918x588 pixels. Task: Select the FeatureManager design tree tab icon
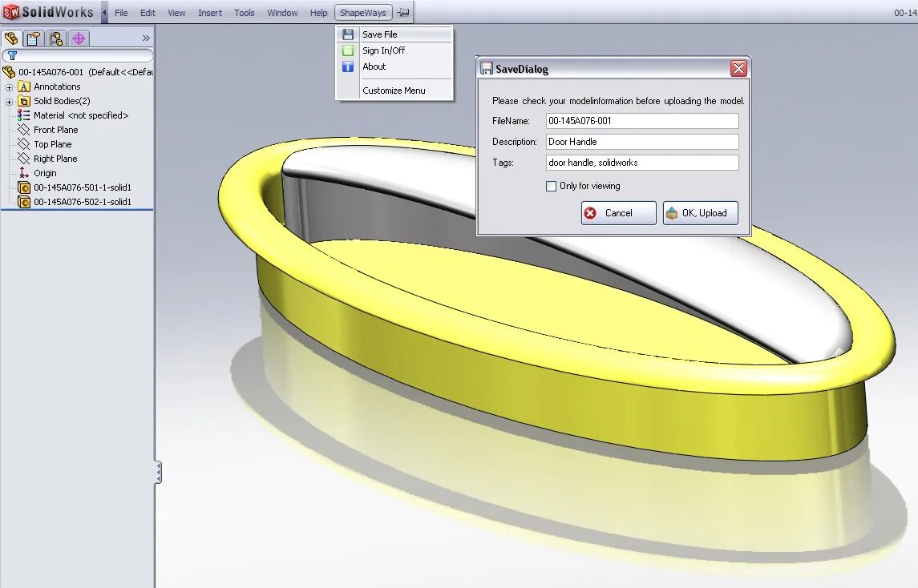pos(11,38)
